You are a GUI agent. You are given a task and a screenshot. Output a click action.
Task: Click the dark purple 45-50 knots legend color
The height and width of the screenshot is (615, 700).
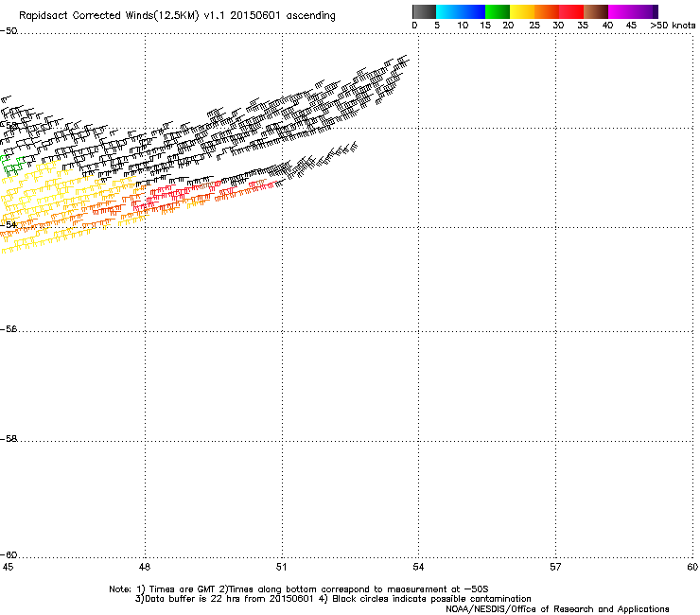pos(645,11)
